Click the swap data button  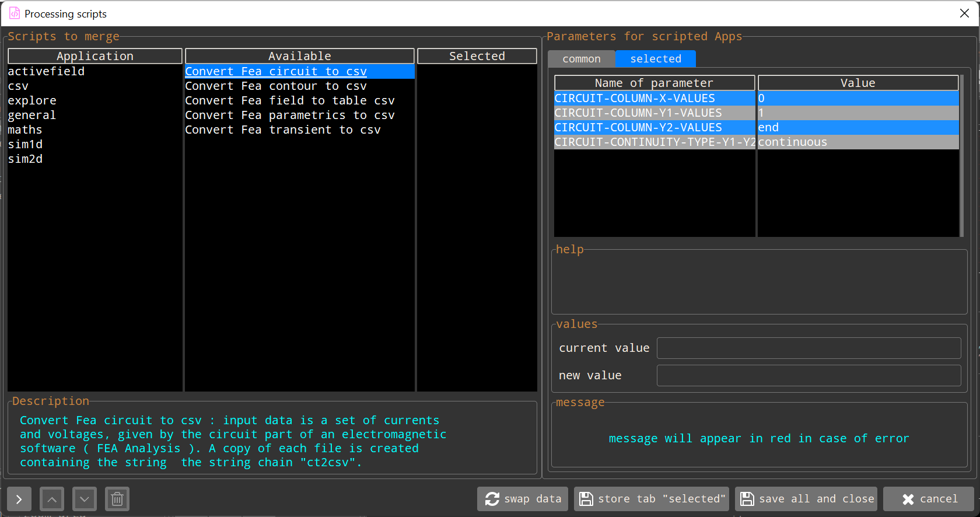pyautogui.click(x=523, y=499)
